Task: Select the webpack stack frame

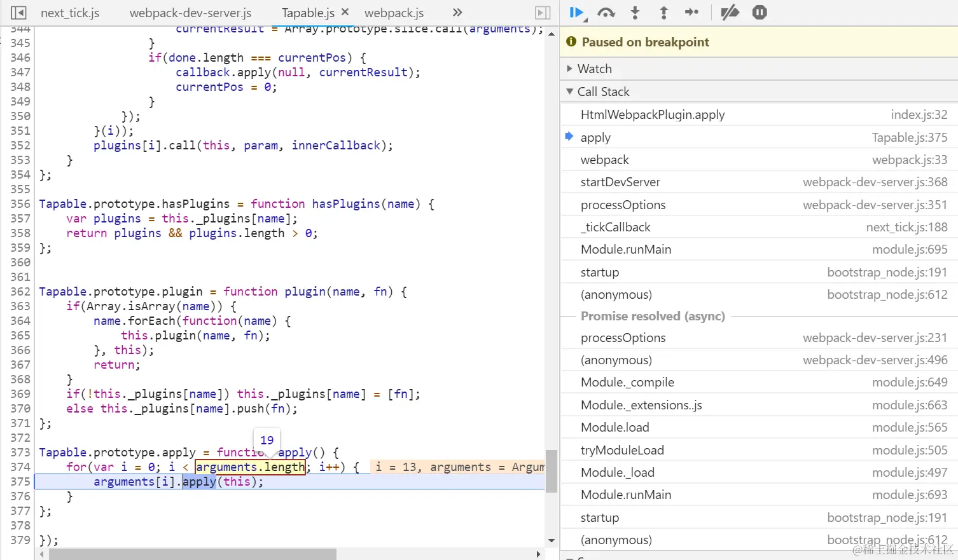Action: pyautogui.click(x=759, y=160)
